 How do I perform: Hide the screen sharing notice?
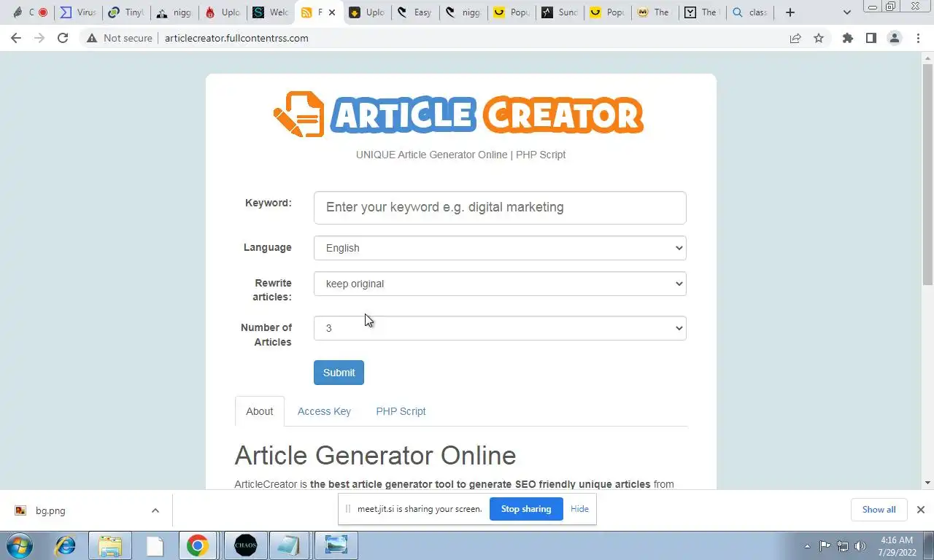[579, 509]
